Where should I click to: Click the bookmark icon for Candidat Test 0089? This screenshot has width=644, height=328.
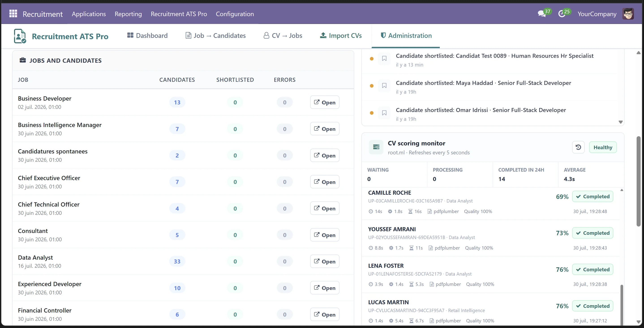(384, 58)
